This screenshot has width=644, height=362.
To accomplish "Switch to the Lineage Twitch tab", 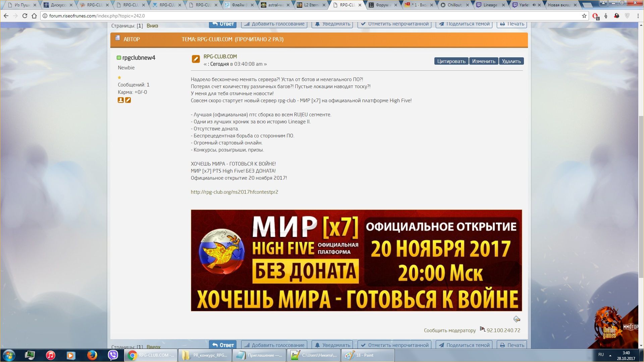I will pyautogui.click(x=490, y=5).
